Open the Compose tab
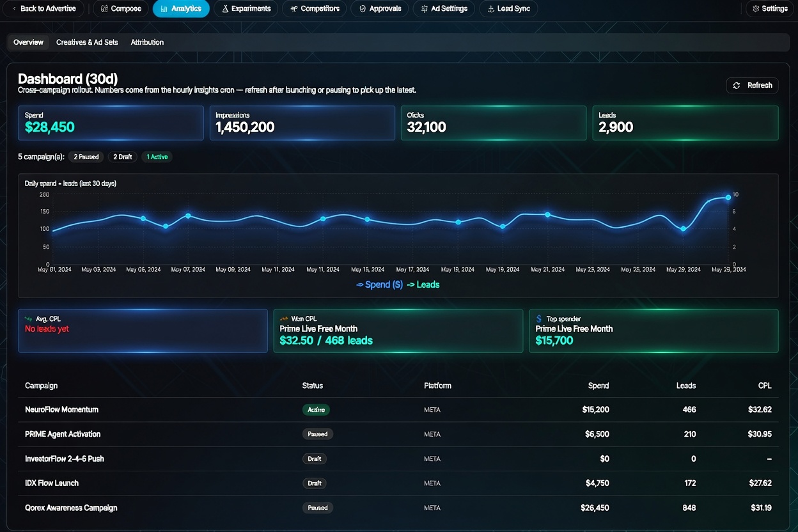 click(x=121, y=8)
